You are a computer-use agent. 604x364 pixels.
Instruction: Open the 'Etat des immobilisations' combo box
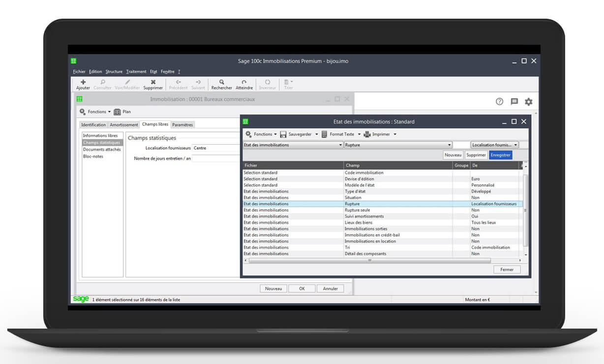coord(293,145)
